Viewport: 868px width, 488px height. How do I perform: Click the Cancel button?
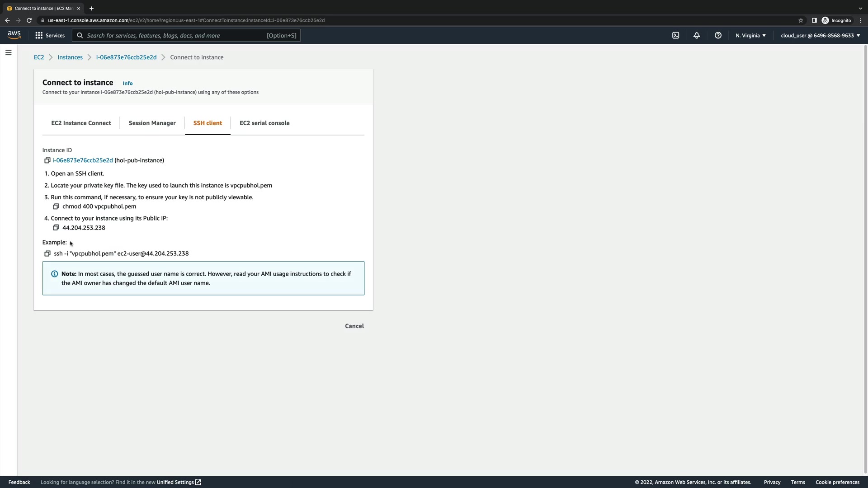(x=354, y=326)
